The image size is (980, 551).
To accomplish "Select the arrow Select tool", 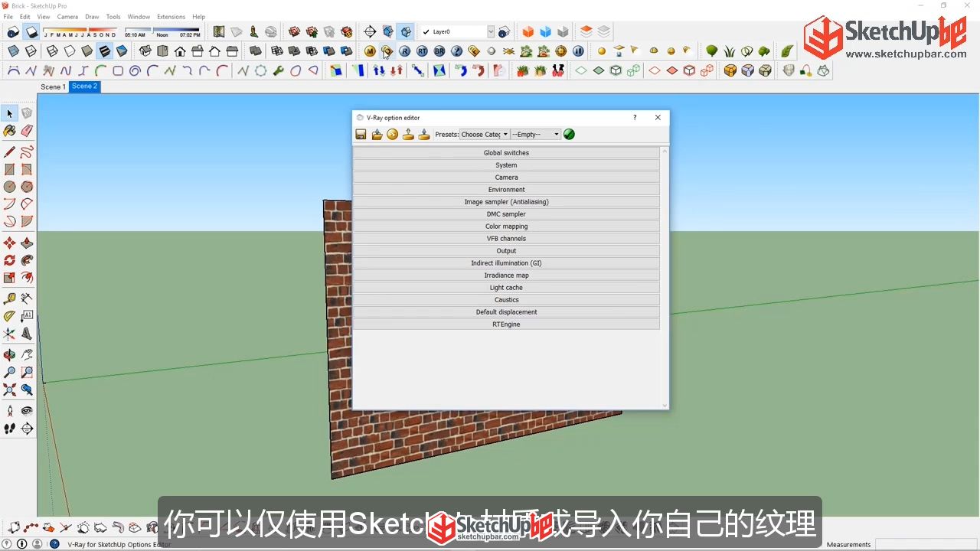I will click(9, 114).
